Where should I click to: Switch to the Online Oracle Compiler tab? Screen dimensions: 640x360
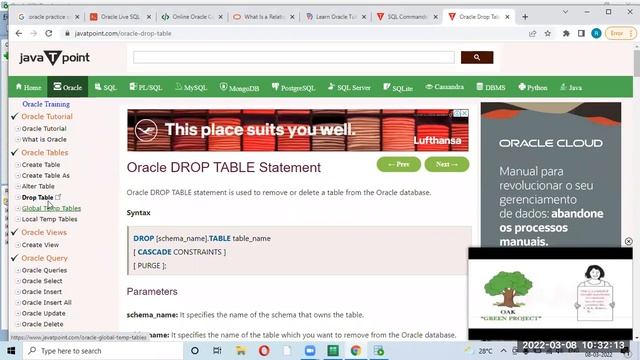(x=192, y=17)
